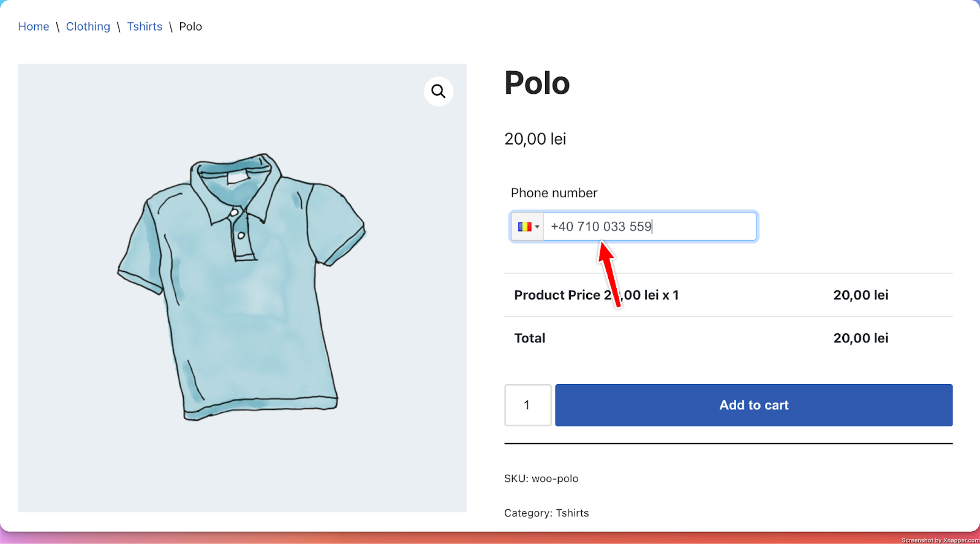Click the Romanian flag icon
This screenshot has width=980, height=544.
click(x=524, y=227)
